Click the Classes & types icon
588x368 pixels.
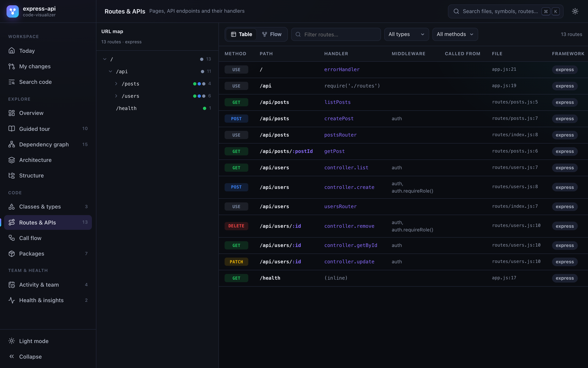[12, 207]
